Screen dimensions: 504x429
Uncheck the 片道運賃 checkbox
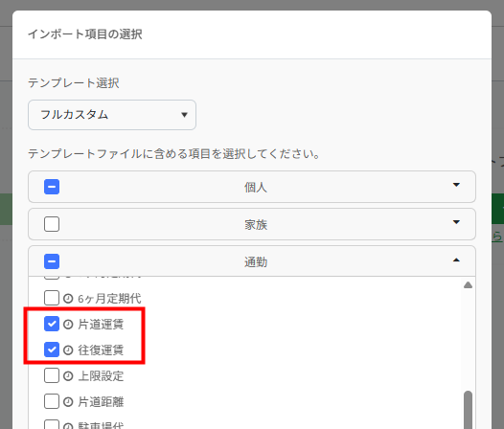52,324
